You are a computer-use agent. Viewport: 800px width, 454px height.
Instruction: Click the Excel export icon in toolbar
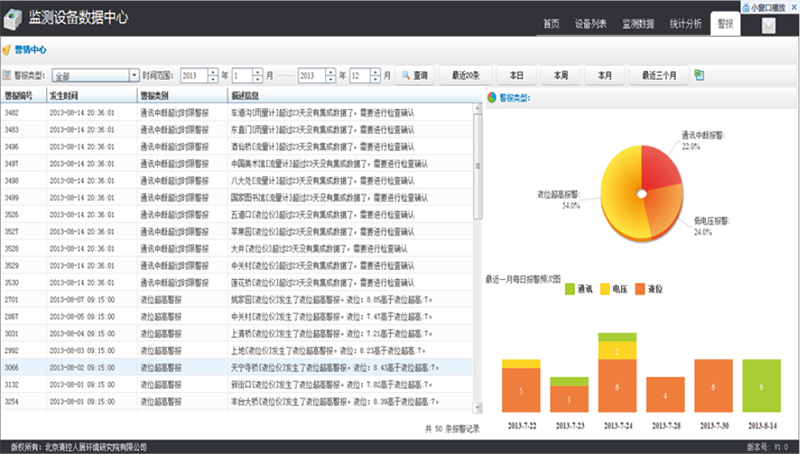pyautogui.click(x=699, y=75)
